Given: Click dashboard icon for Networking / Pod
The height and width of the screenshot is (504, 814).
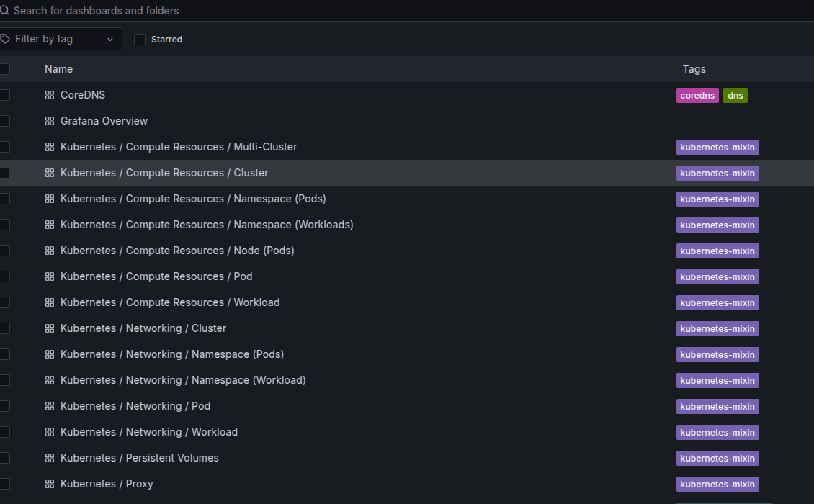Looking at the screenshot, I should [50, 406].
